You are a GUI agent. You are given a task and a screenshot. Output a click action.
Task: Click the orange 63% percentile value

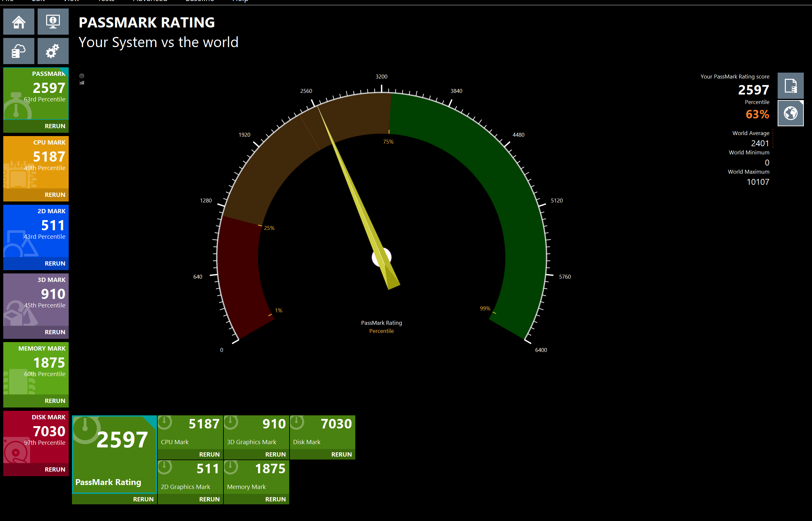(757, 114)
